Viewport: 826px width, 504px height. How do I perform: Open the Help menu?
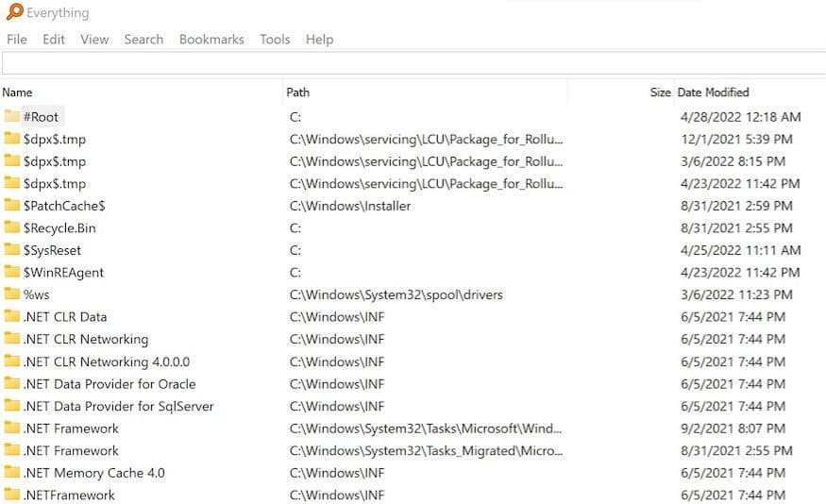point(319,40)
